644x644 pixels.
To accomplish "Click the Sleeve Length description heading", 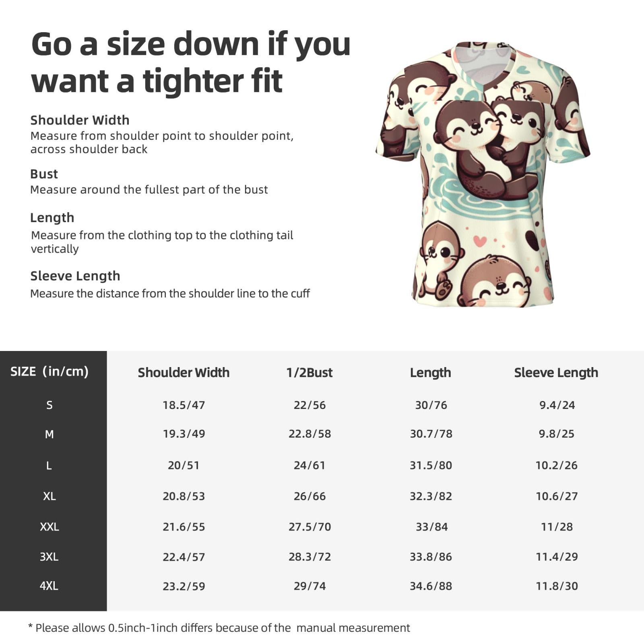I will [x=75, y=277].
